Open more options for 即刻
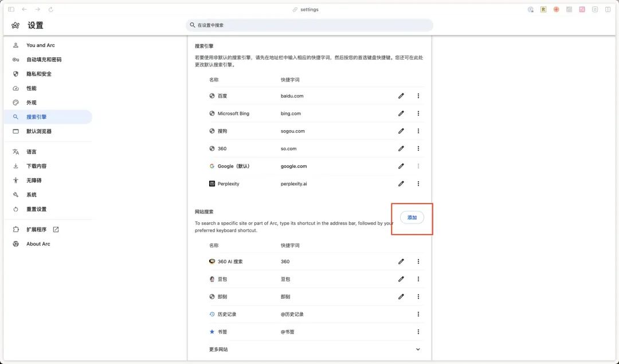The height and width of the screenshot is (364, 619). tap(418, 296)
